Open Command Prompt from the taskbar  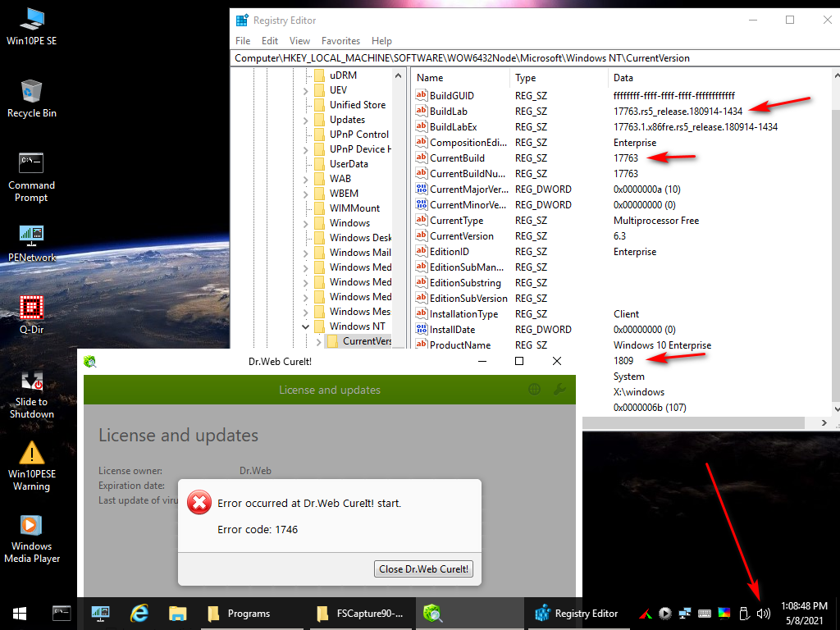tap(61, 614)
